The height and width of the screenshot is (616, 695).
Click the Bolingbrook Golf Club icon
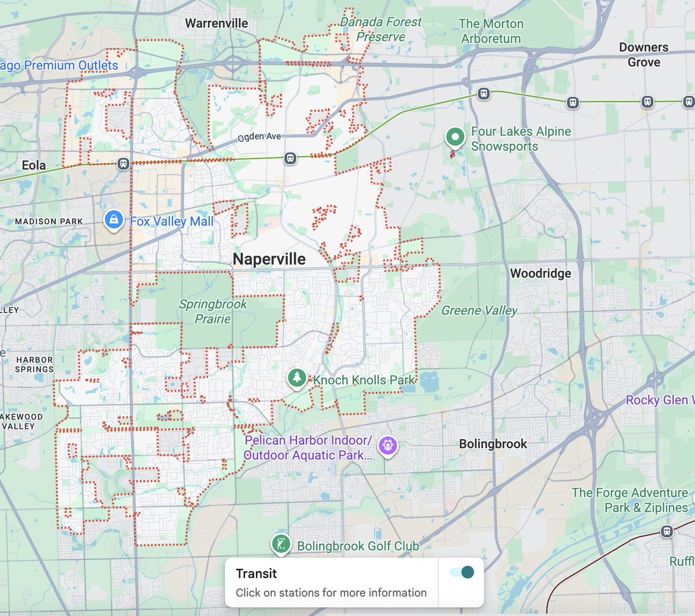tap(280, 545)
